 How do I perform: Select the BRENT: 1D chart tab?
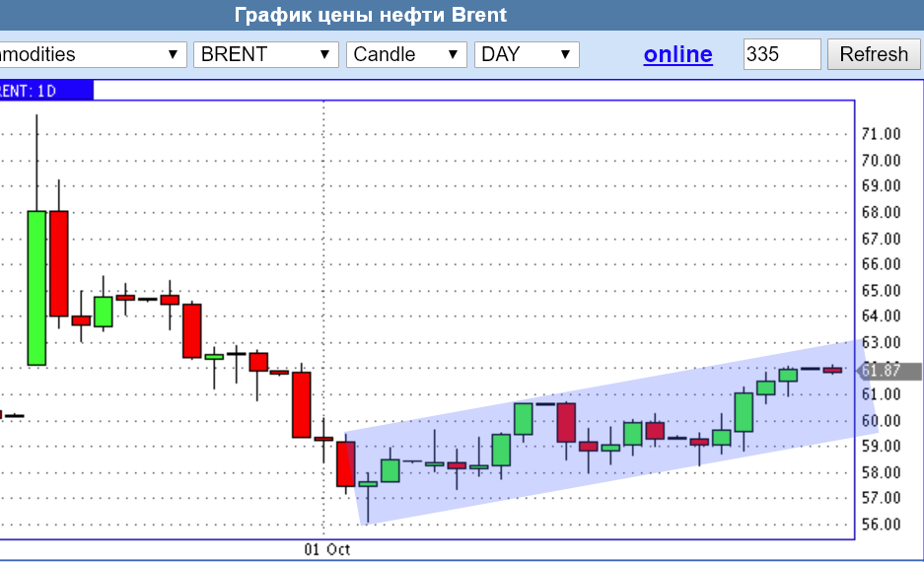[44, 91]
